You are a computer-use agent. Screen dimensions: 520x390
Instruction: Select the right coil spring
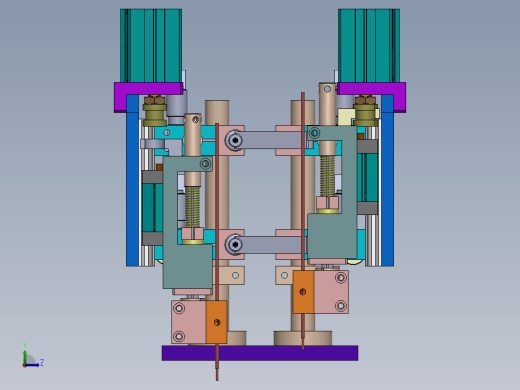(327, 176)
